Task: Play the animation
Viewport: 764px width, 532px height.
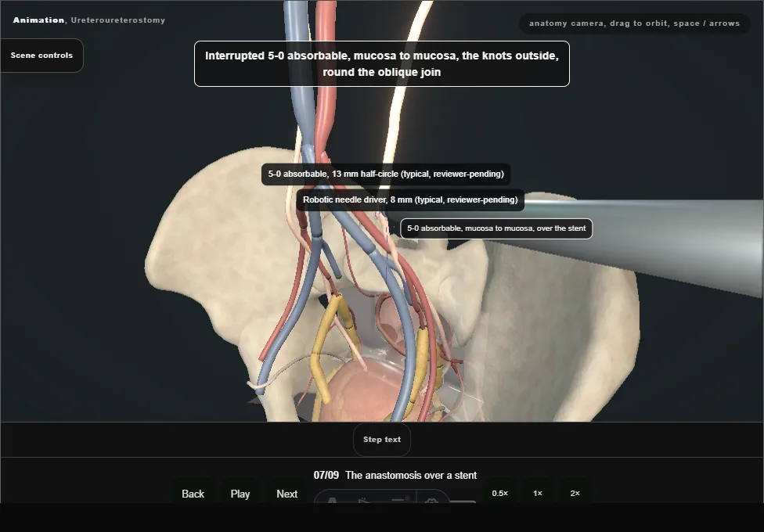Action: (x=240, y=494)
